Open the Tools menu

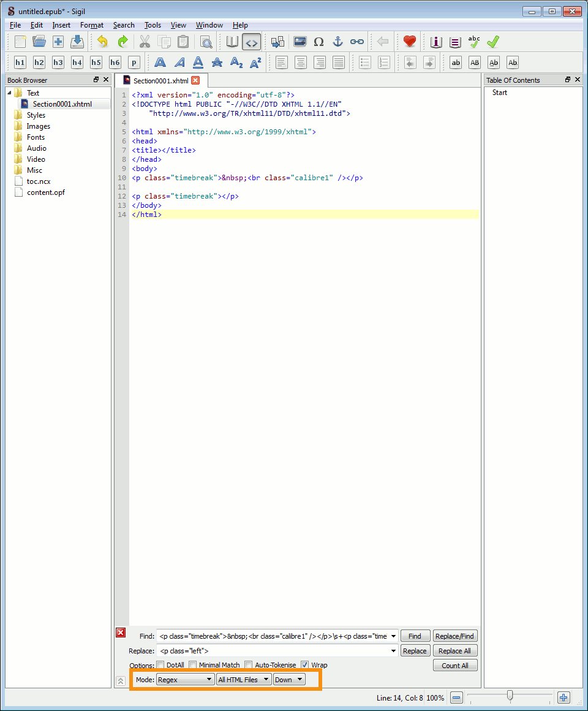coord(153,25)
